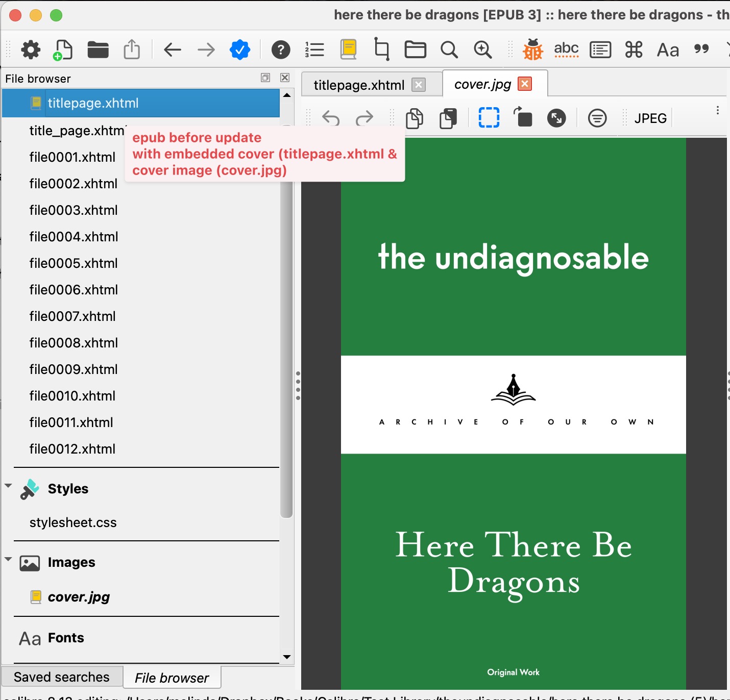This screenshot has width=730, height=700.
Task: Click the ladybug check book icon
Action: coord(532,49)
